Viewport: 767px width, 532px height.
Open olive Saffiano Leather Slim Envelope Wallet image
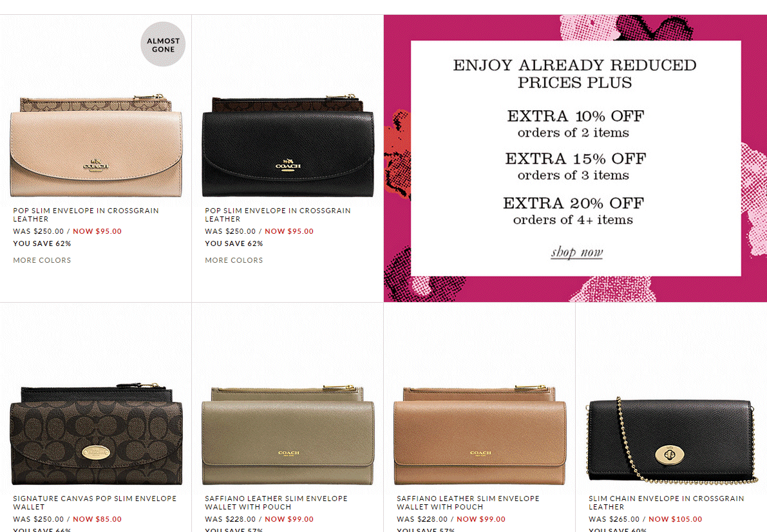coord(288,435)
